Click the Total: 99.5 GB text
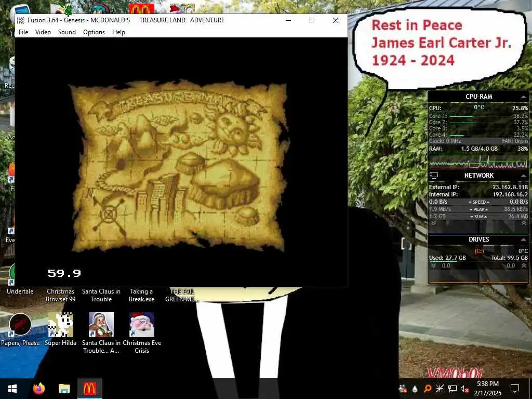Image resolution: width=532 pixels, height=399 pixels. [509, 258]
